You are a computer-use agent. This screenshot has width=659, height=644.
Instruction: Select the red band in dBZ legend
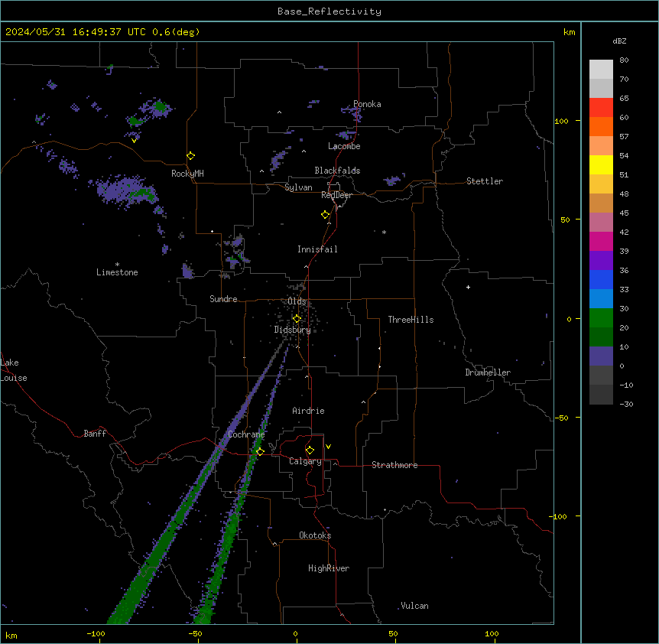[x=601, y=108]
